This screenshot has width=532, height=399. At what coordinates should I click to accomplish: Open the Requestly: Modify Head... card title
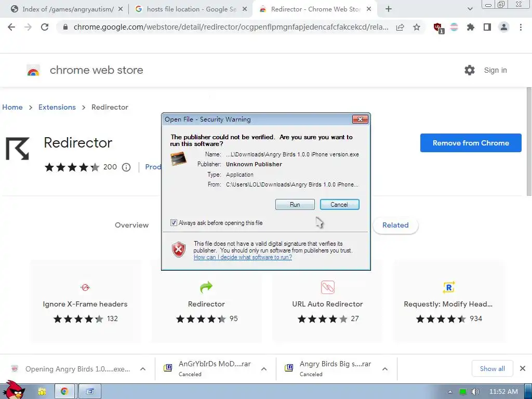click(448, 304)
